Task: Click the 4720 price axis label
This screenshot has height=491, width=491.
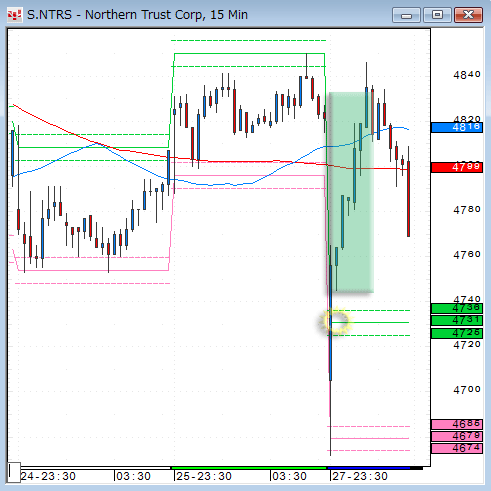Action: (467, 345)
